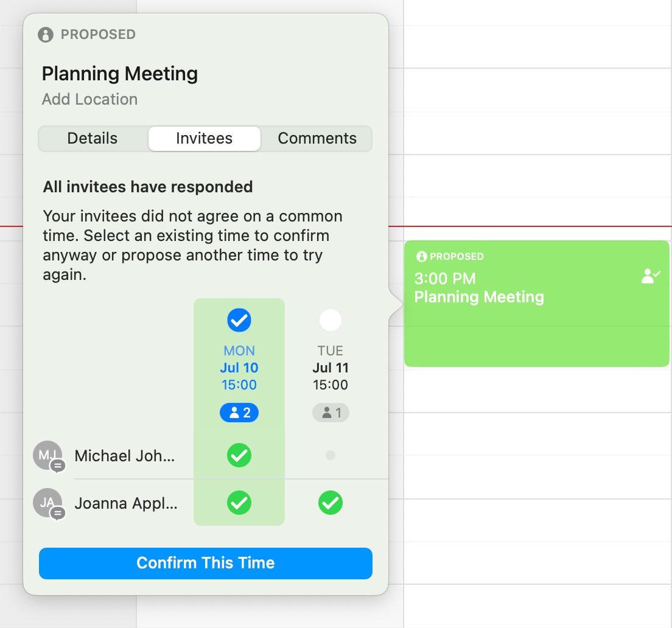
Task: Switch to the Comments tab
Action: pyautogui.click(x=317, y=138)
